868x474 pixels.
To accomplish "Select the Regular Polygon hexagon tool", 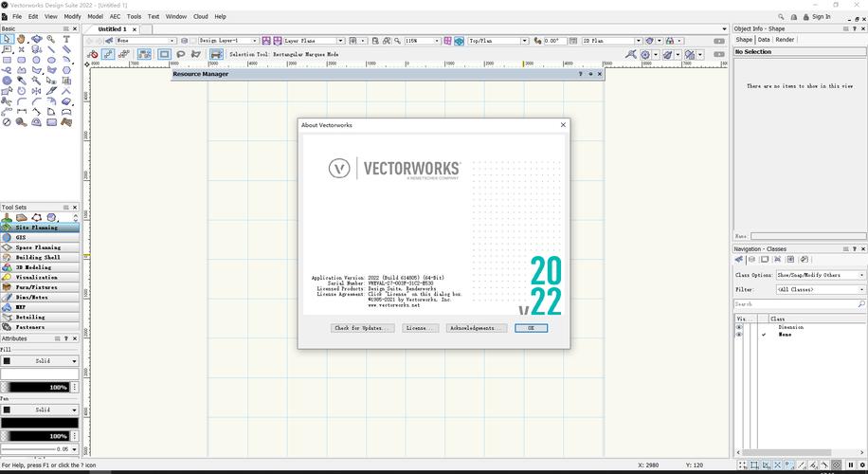I will [66, 70].
